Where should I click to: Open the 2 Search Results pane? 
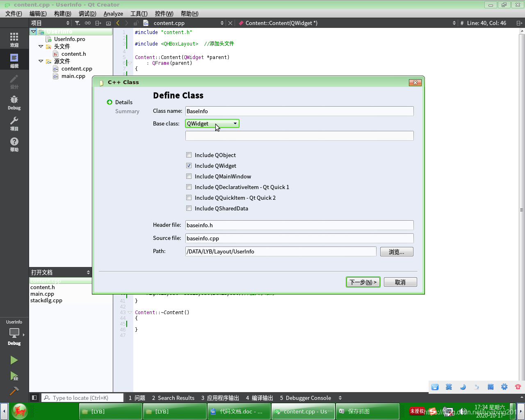173,398
